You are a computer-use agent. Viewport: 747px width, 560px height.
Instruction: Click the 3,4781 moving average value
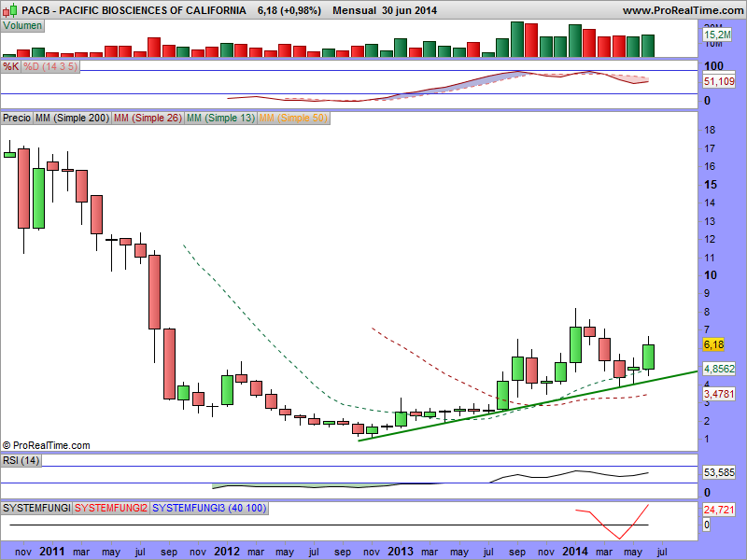point(719,394)
